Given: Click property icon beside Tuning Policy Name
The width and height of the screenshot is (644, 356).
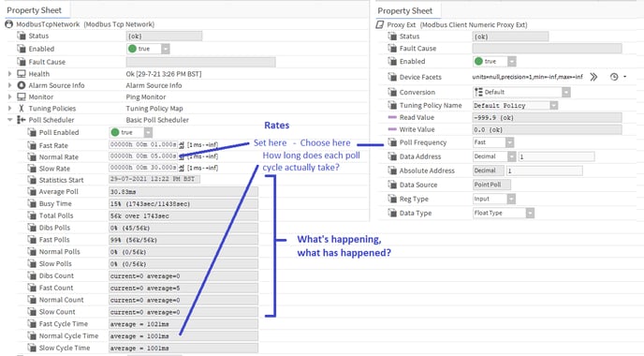Looking at the screenshot, I should [x=392, y=105].
